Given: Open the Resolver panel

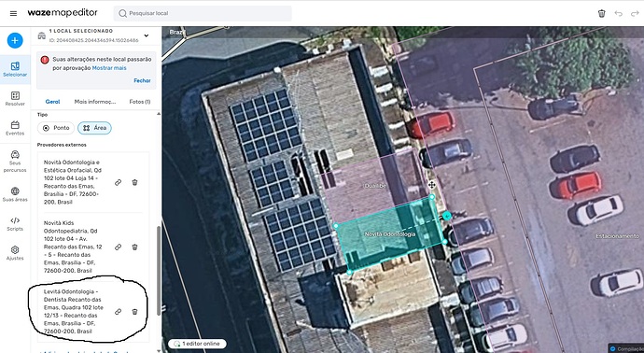Looking at the screenshot, I should pyautogui.click(x=15, y=99).
